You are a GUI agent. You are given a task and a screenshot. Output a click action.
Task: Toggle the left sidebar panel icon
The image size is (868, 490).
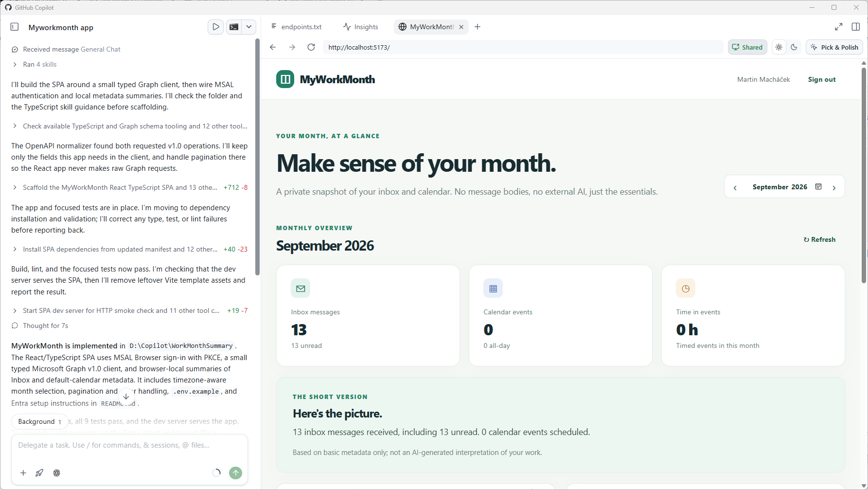15,27
